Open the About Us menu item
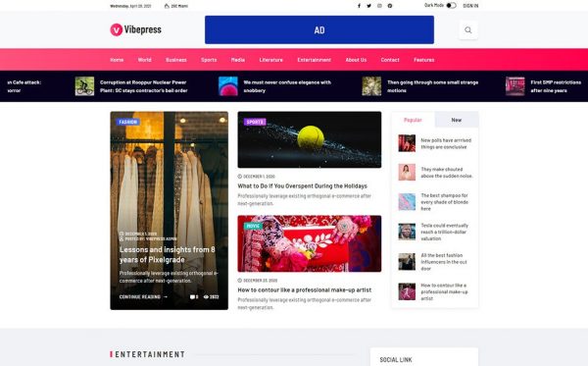The width and height of the screenshot is (588, 366). [356, 60]
